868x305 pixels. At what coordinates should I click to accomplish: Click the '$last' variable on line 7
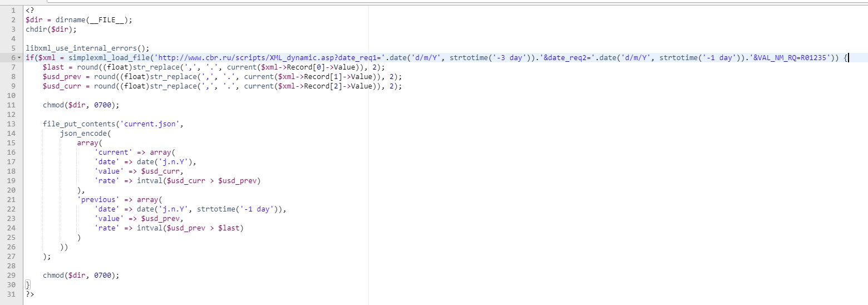[x=53, y=67]
